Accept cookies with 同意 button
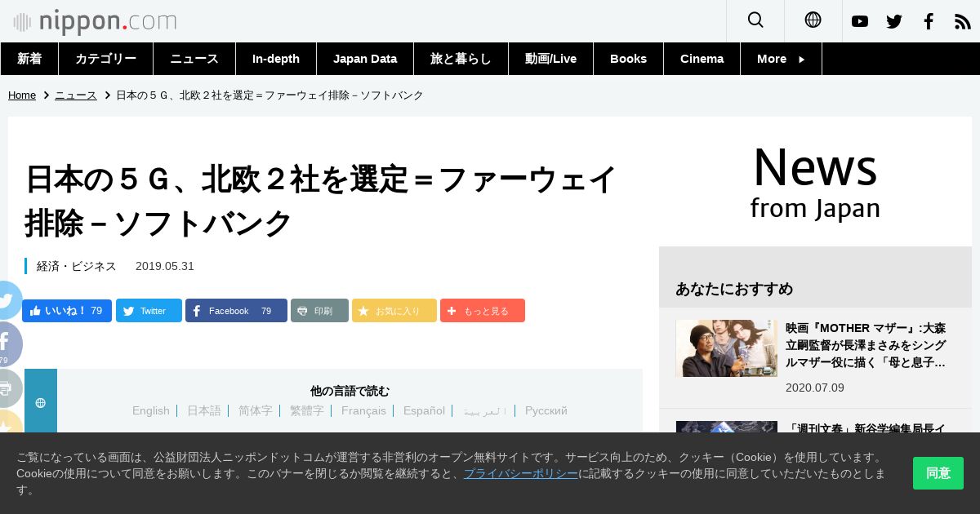This screenshot has width=980, height=514. (x=938, y=473)
